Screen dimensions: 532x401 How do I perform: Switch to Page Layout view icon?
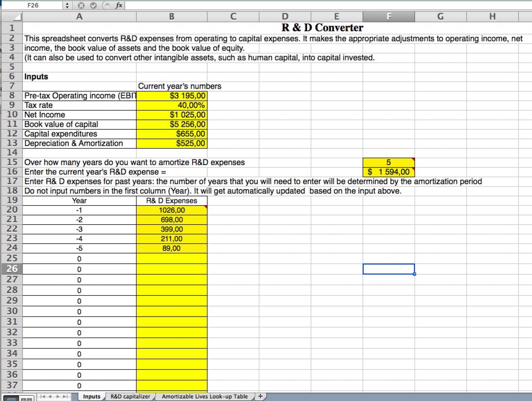27,399
